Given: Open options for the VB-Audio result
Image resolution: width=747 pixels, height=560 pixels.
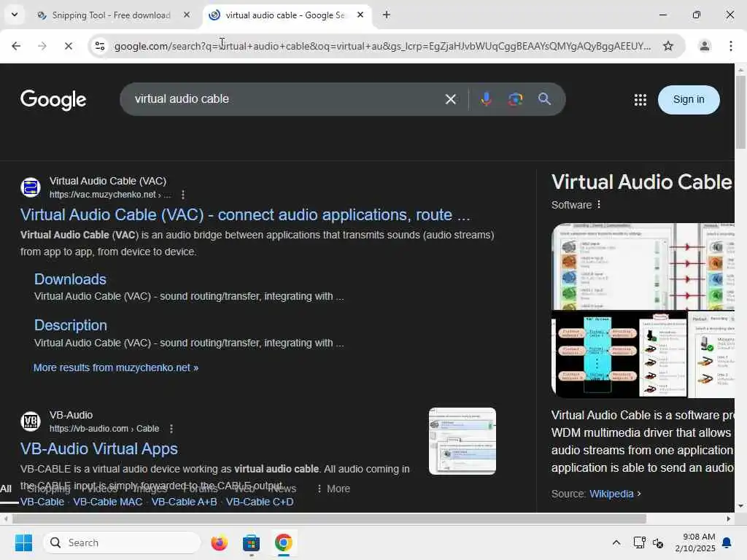Looking at the screenshot, I should tap(171, 429).
